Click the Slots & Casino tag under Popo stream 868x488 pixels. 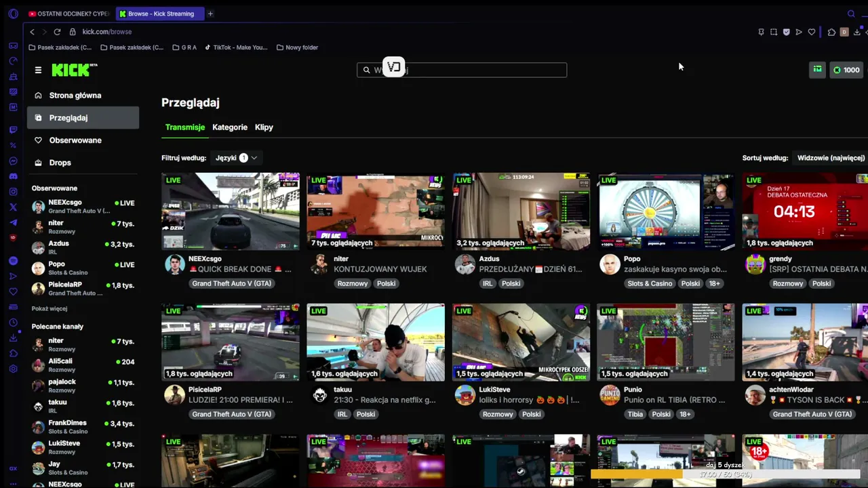tap(650, 283)
